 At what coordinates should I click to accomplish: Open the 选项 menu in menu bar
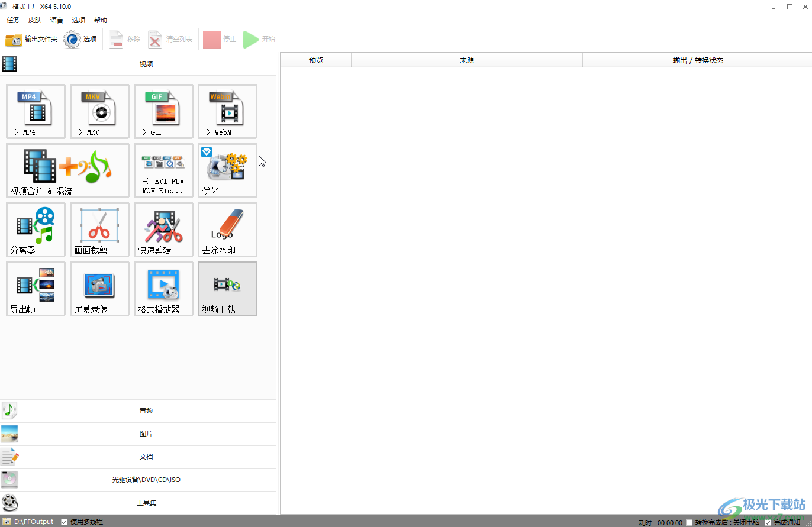pyautogui.click(x=79, y=20)
